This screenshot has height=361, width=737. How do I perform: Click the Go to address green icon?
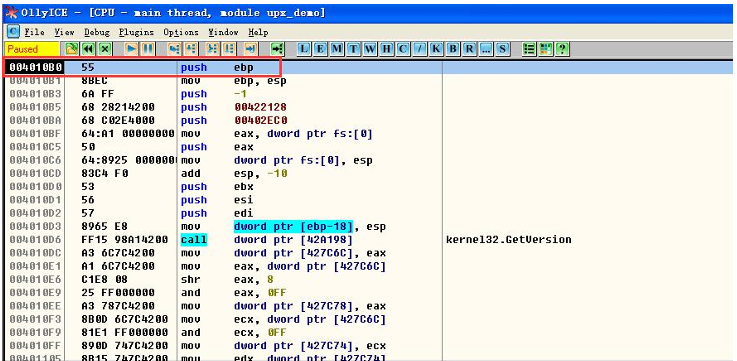(277, 49)
